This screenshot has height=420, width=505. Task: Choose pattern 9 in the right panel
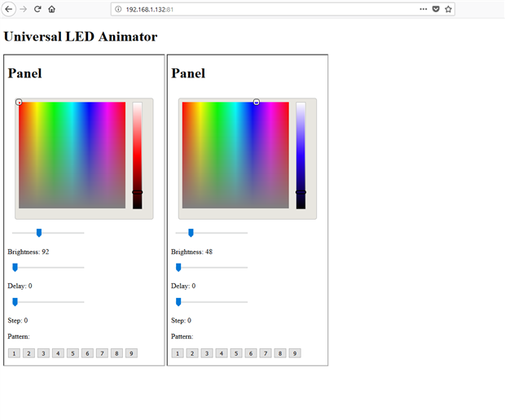point(295,353)
